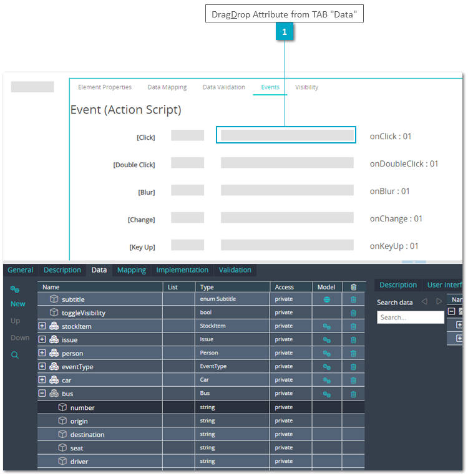Open the right-side Description tab
The height and width of the screenshot is (476, 468).
(398, 284)
